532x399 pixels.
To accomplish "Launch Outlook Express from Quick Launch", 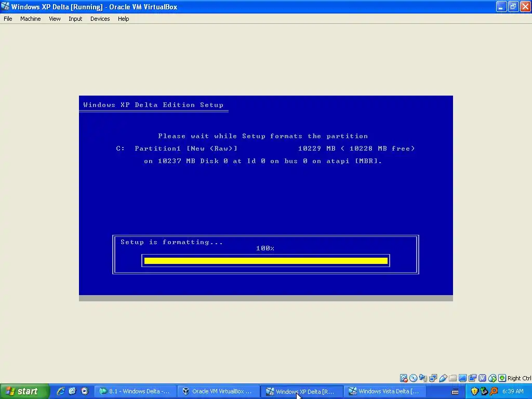I will click(72, 391).
